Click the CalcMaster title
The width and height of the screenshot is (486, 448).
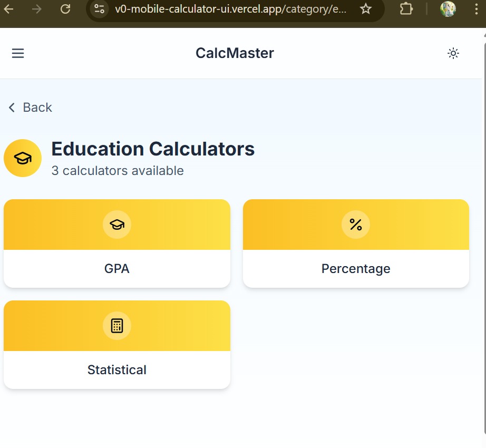pyautogui.click(x=235, y=53)
